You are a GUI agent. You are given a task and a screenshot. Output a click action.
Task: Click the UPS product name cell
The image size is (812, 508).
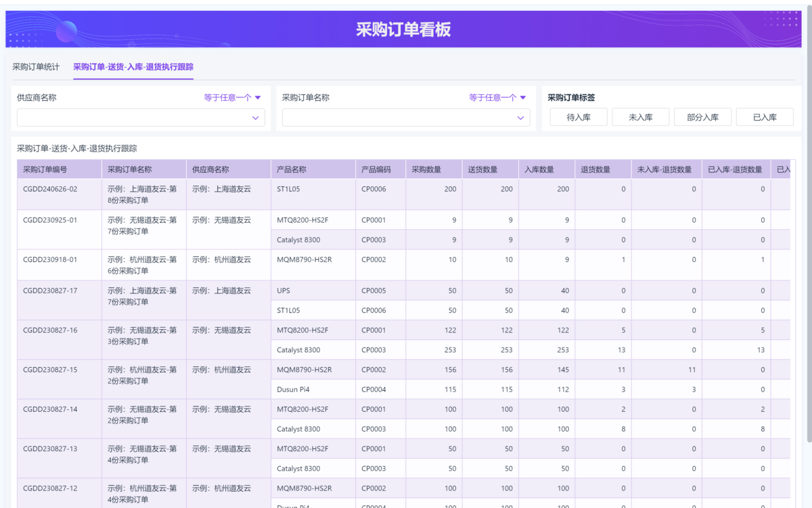284,291
